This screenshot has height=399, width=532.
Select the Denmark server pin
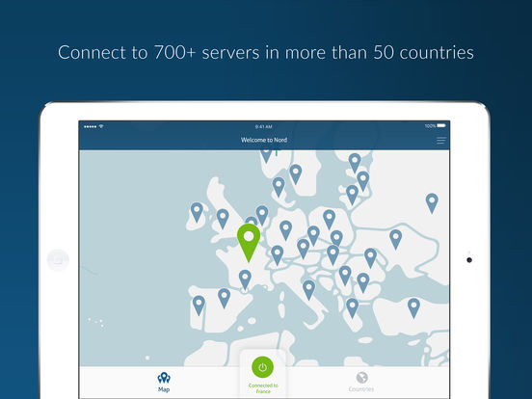click(279, 187)
